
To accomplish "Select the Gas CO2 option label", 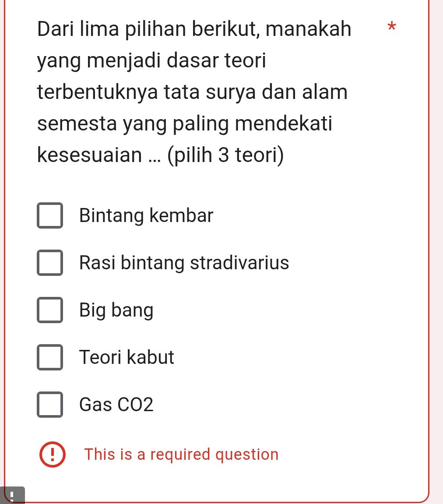I will pyautogui.click(x=116, y=405).
